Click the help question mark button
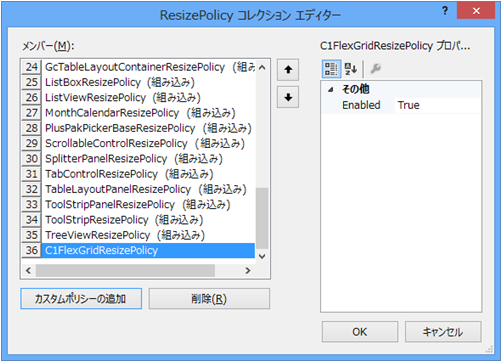502x362 pixels. tap(445, 11)
